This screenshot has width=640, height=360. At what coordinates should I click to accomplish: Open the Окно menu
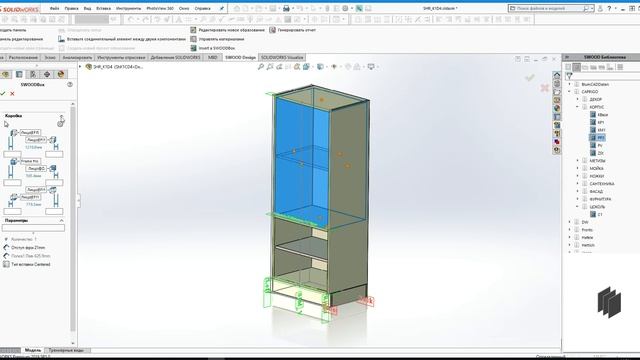coord(184,8)
